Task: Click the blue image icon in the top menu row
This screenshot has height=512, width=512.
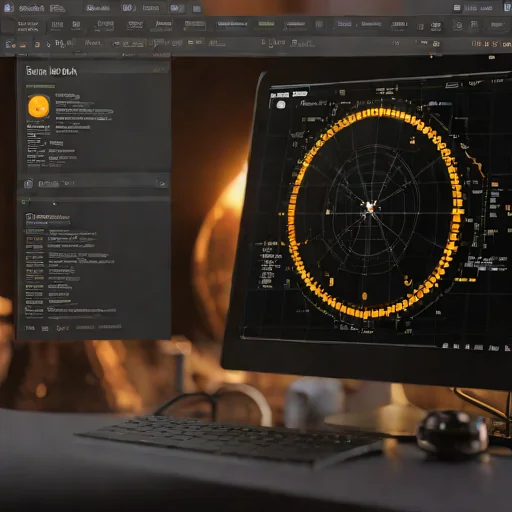Action: click(x=175, y=8)
